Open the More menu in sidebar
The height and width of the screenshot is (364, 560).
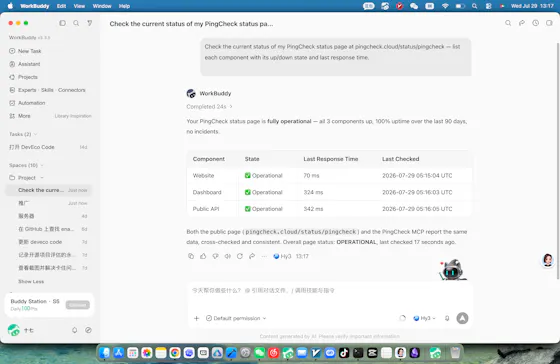tap(20, 116)
